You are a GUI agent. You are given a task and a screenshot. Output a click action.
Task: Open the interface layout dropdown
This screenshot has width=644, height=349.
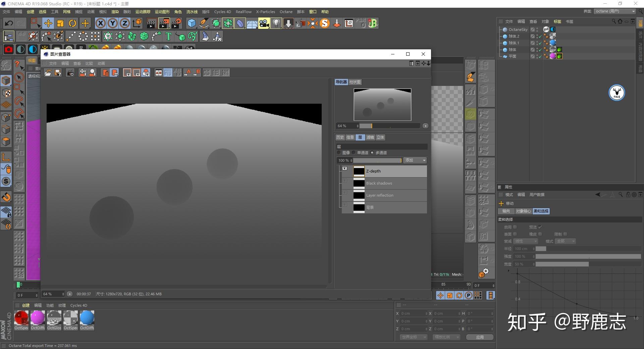[x=615, y=11]
